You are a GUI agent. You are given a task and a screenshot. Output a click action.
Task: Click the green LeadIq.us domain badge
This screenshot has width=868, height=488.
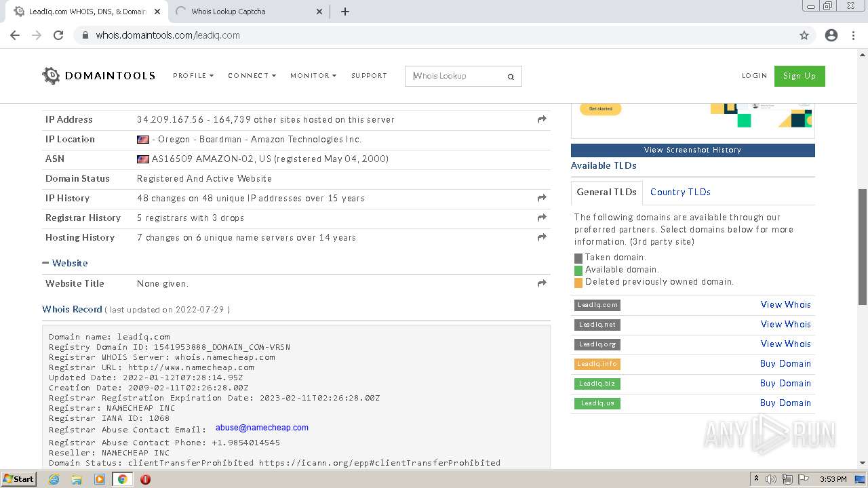tap(597, 403)
